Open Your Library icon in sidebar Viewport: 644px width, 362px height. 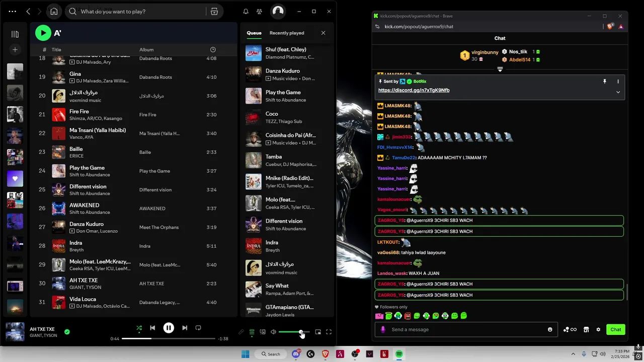point(15,34)
